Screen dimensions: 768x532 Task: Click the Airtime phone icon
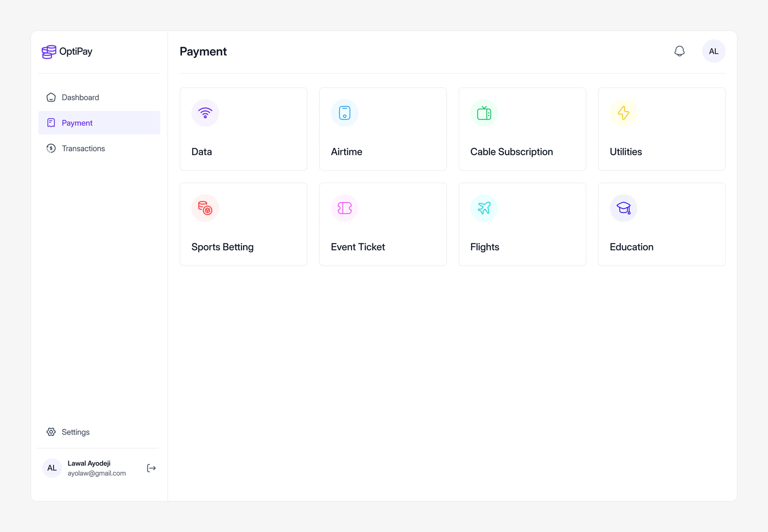coord(344,113)
